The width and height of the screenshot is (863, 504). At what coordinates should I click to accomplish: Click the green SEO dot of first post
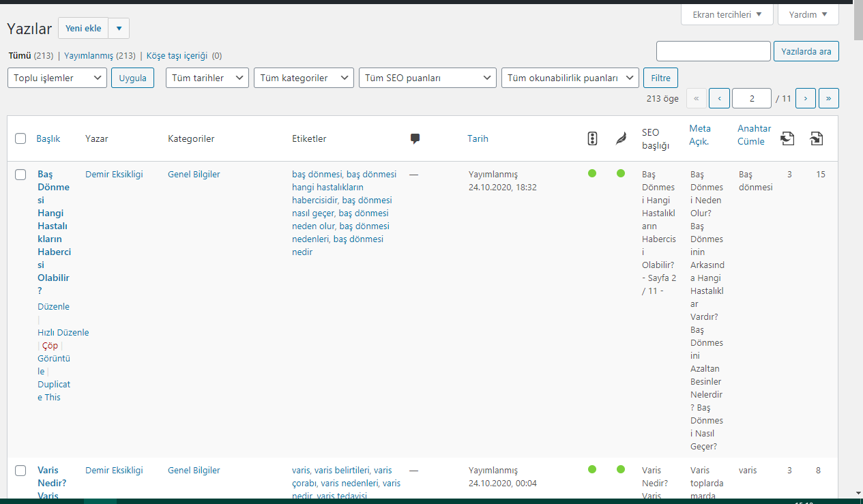592,173
